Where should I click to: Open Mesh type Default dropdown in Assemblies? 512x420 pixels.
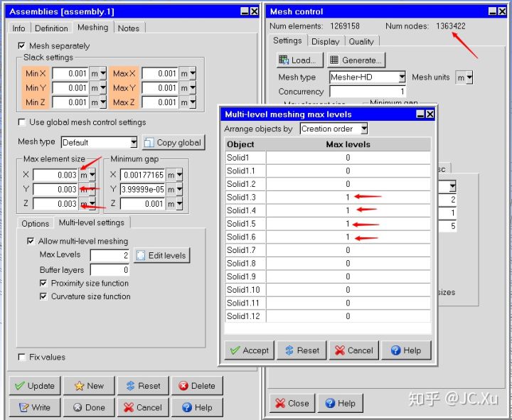click(x=134, y=142)
